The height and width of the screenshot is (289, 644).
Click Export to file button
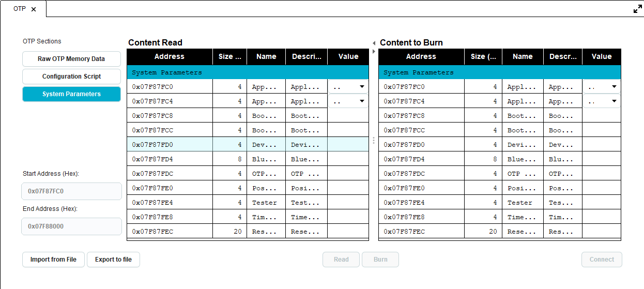click(x=113, y=260)
